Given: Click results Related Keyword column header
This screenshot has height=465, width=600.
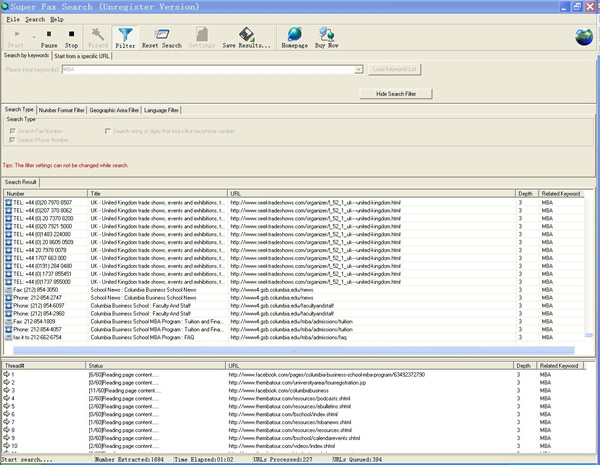Looking at the screenshot, I should click(x=561, y=194).
